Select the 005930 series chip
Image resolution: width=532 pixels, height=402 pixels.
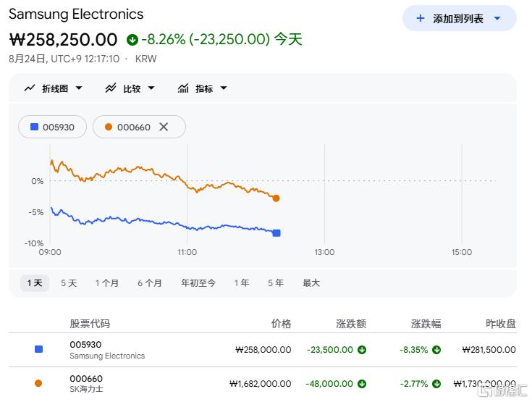(52, 127)
